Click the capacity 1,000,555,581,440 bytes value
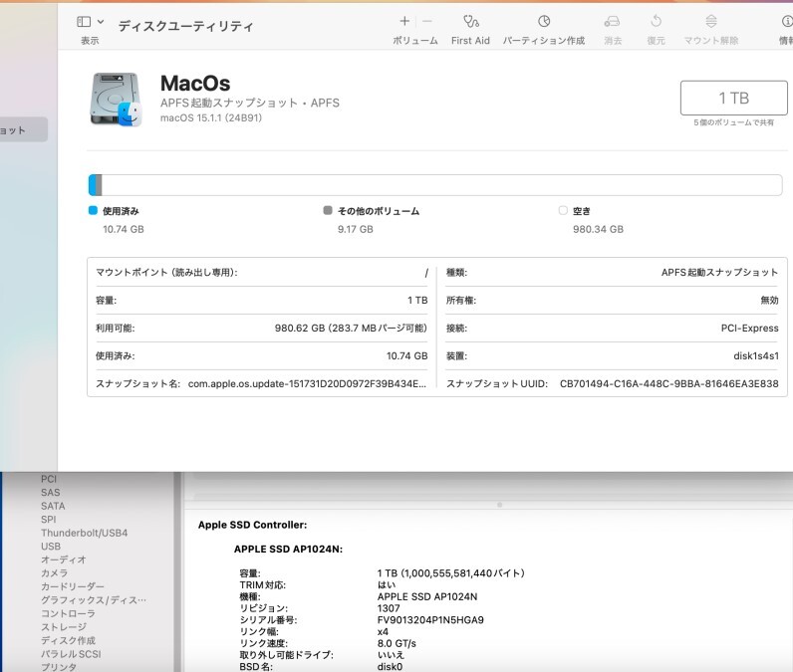This screenshot has width=793, height=672. (x=451, y=573)
